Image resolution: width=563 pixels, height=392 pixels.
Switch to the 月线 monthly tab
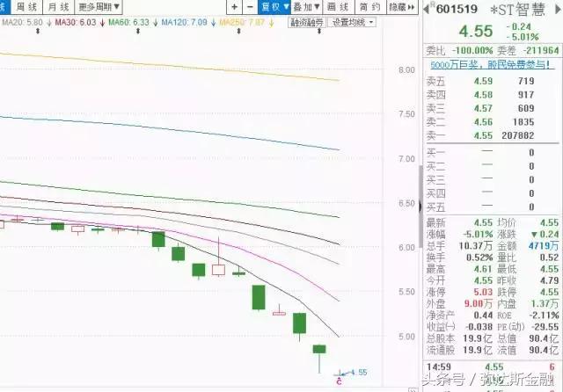pyautogui.click(x=59, y=7)
